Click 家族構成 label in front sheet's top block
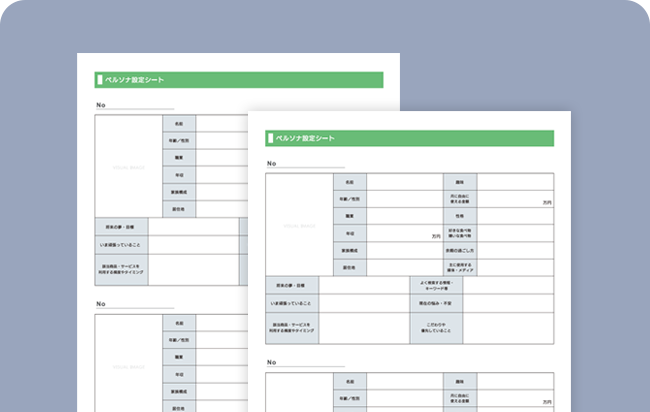Image resolution: width=650 pixels, height=412 pixels. click(x=350, y=250)
